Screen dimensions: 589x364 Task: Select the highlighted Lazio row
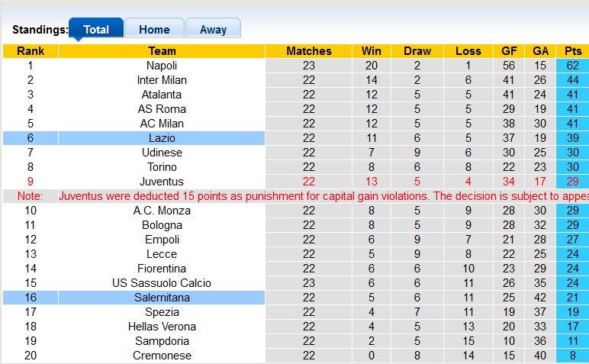(162, 138)
